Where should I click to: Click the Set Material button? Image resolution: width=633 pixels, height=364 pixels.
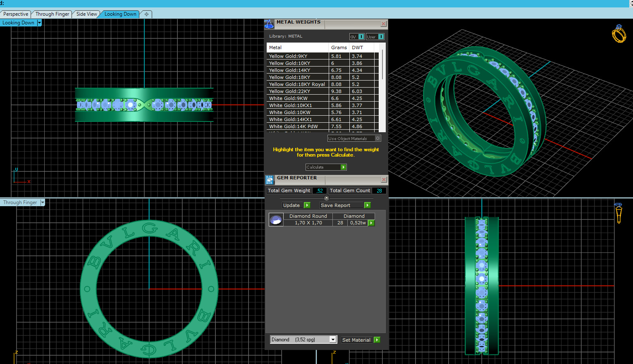coord(361,340)
